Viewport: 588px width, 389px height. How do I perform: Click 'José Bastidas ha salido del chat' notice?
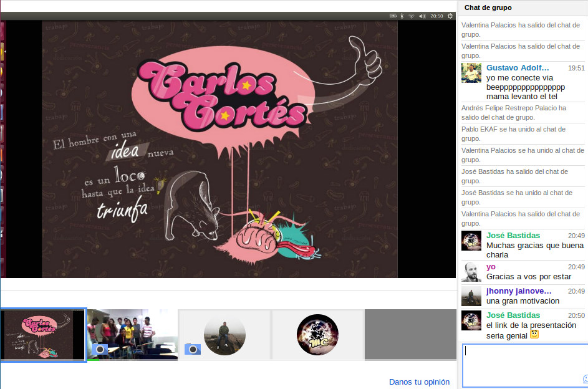coord(514,176)
